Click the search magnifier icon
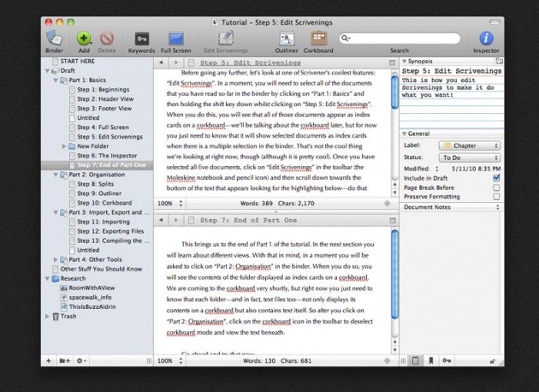Image resolution: width=539 pixels, height=392 pixels. (345, 39)
